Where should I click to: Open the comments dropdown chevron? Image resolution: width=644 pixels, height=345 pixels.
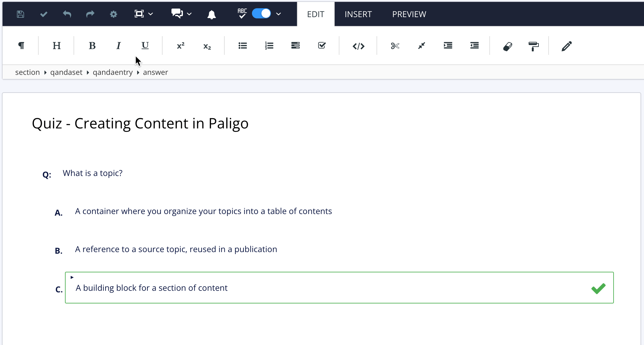(x=189, y=14)
